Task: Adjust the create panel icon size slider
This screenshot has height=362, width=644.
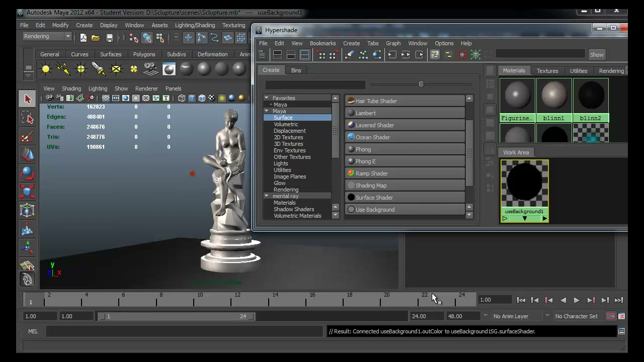Action: [x=421, y=84]
